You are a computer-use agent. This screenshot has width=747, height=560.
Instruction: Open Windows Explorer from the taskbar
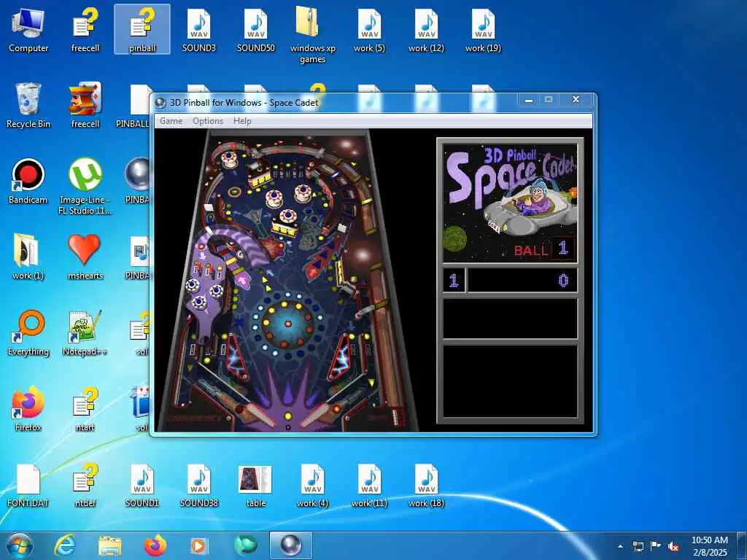pos(110,545)
